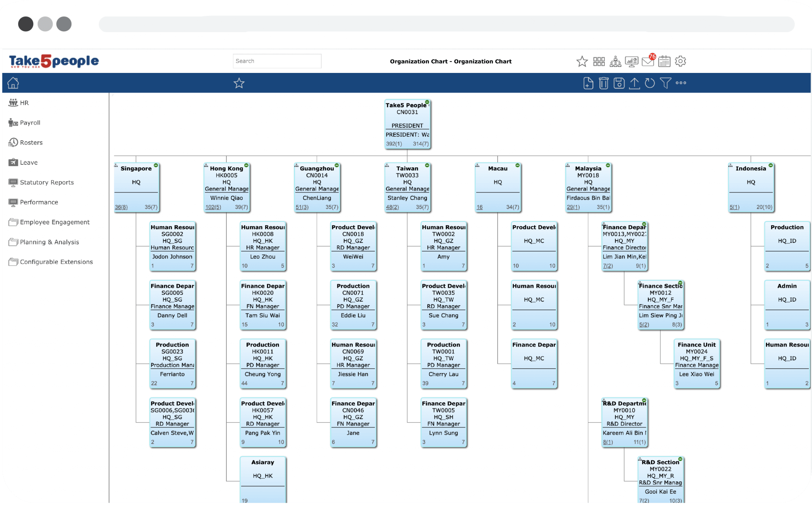Collapse the Hong Kong node's green toggle

point(246,165)
